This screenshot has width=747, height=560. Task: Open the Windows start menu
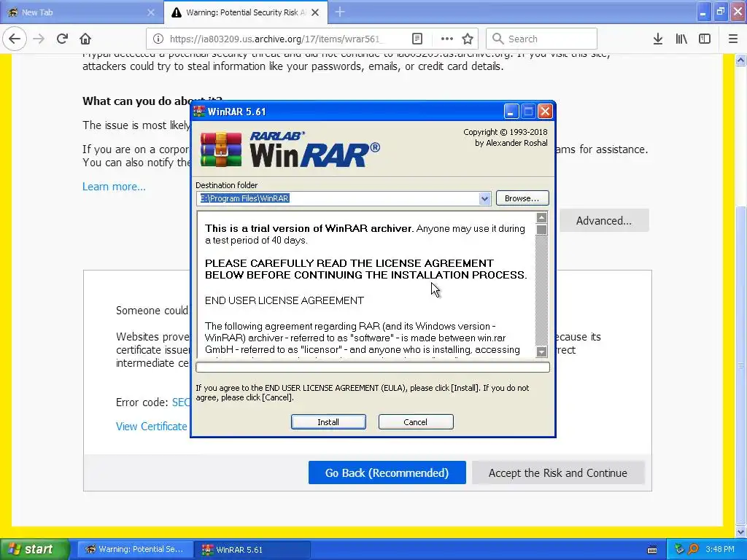(34, 549)
